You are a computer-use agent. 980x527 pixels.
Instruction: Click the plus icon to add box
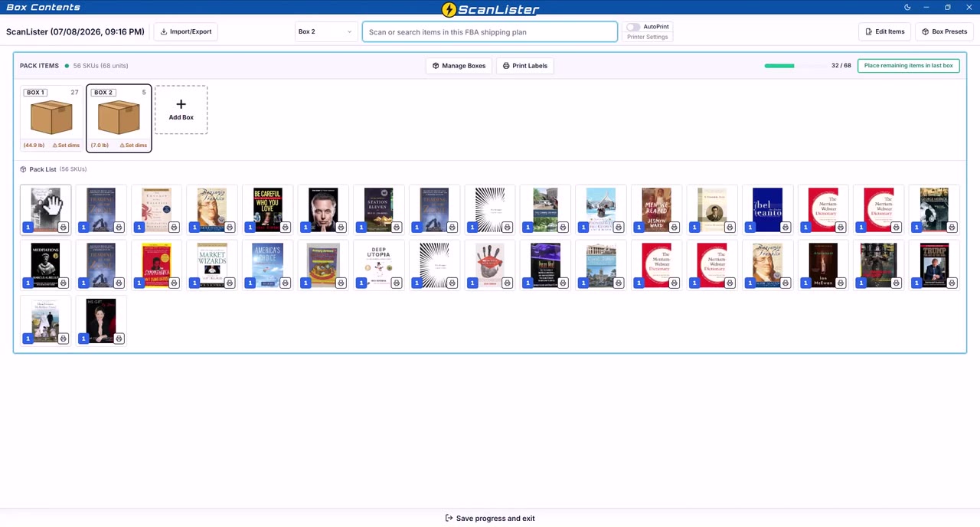tap(181, 104)
